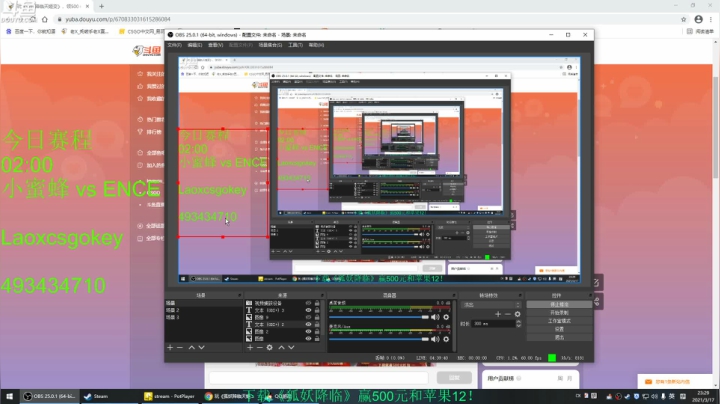Mute the Mic/Aux speaker icon
Image resolution: width=720 pixels, height=404 pixels.
tap(435, 339)
